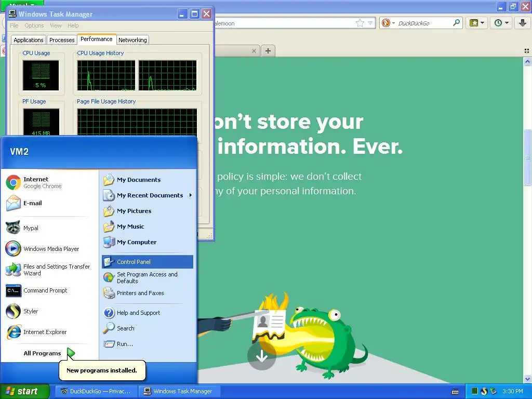Expand All Programs list
Viewport: 532px width, 399px height.
coord(48,353)
